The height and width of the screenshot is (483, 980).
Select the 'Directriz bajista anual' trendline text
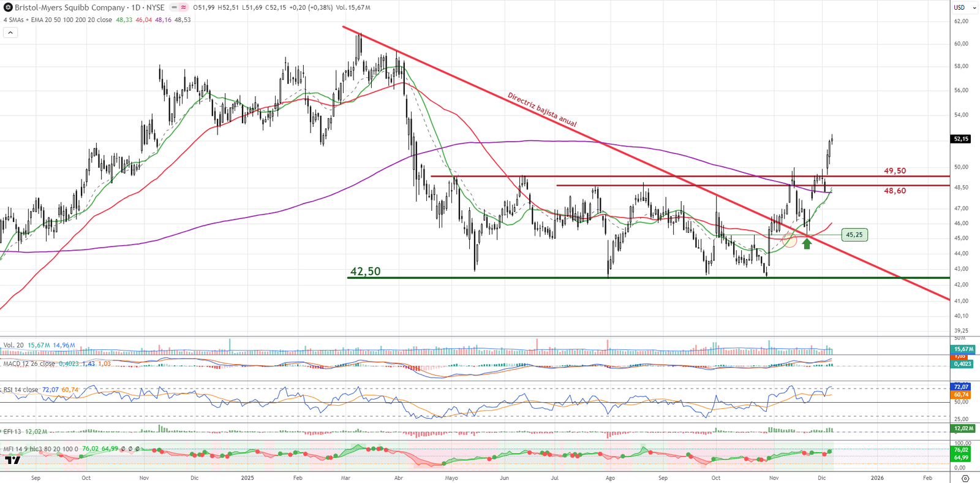542,110
